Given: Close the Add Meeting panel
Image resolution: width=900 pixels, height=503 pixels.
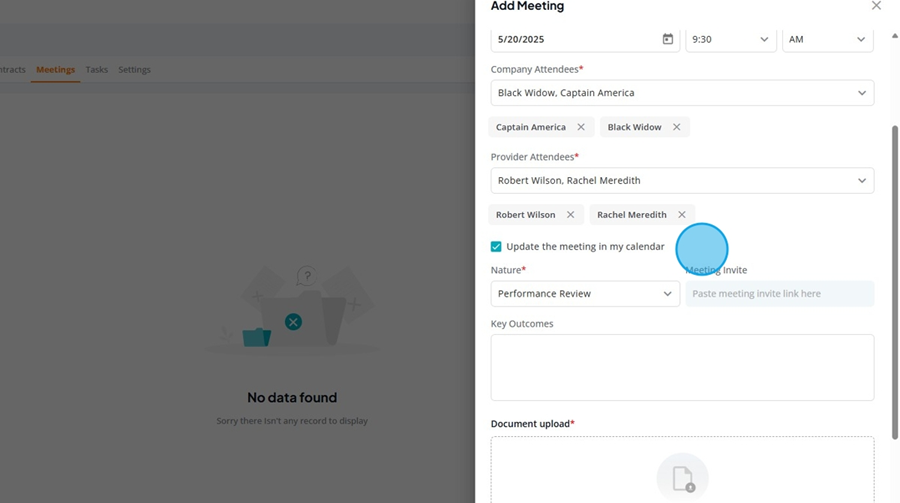Looking at the screenshot, I should point(876,6).
